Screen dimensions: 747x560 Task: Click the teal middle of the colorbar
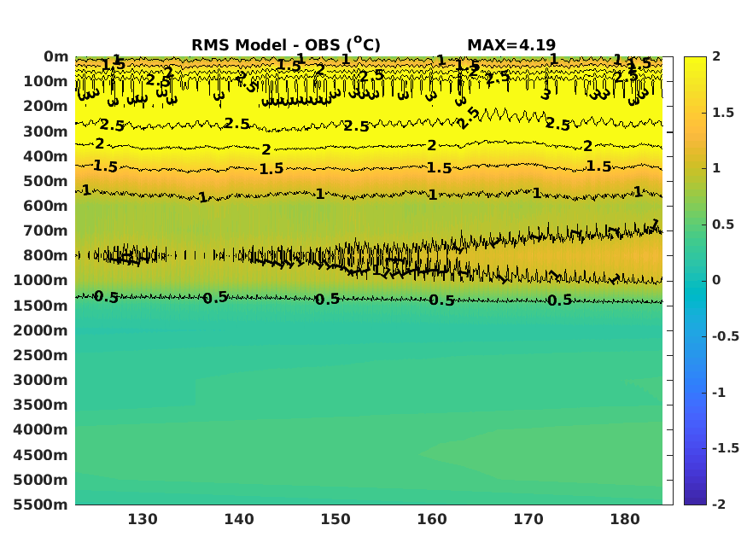pos(695,281)
